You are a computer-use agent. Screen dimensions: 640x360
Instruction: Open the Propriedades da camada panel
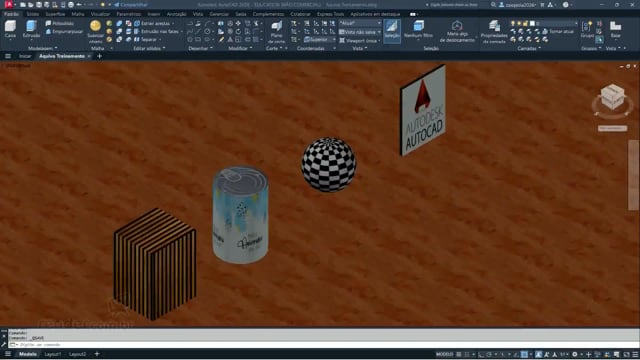pos(494,32)
